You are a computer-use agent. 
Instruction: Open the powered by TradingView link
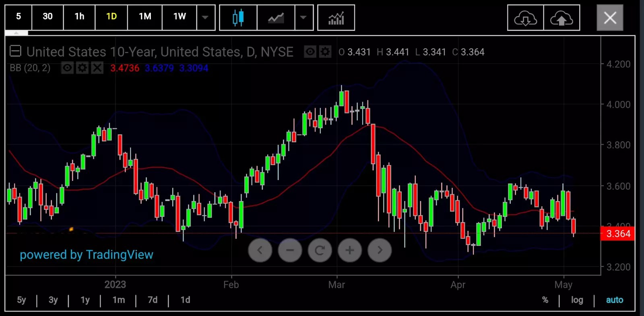click(87, 254)
